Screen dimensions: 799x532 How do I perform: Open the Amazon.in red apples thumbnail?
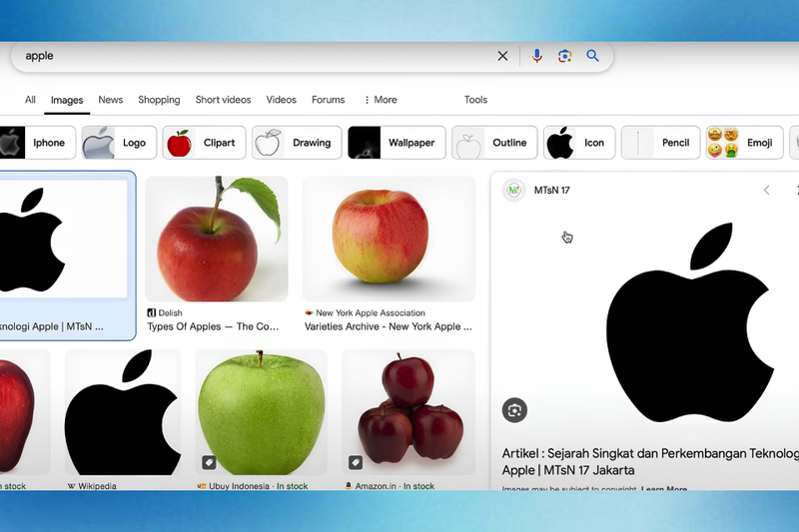[408, 412]
